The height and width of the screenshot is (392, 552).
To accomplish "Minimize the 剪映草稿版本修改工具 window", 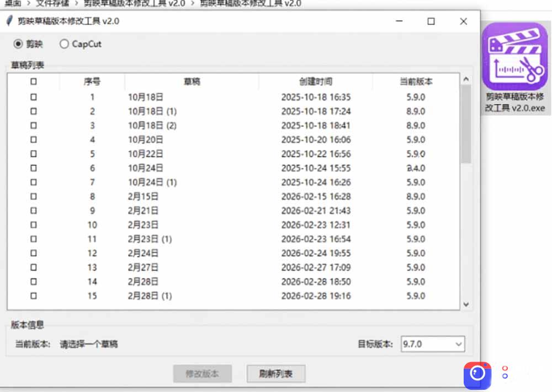I will point(399,21).
